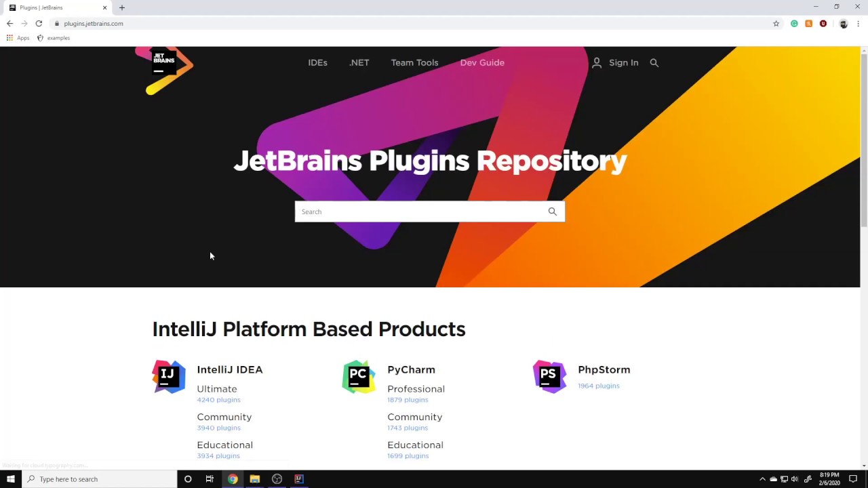Open PhpStorm 1964 plugins link
Screen dimensions: 868x488
point(599,386)
